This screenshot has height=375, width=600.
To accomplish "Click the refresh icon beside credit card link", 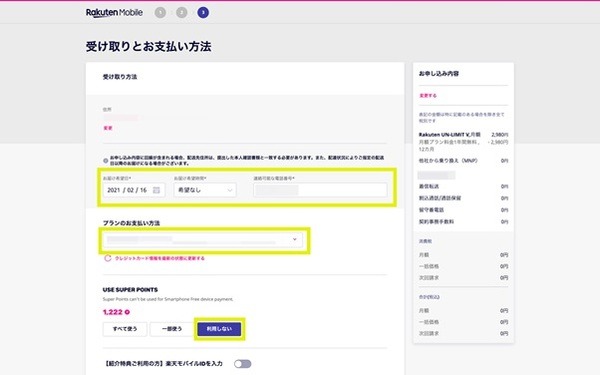I will point(108,258).
